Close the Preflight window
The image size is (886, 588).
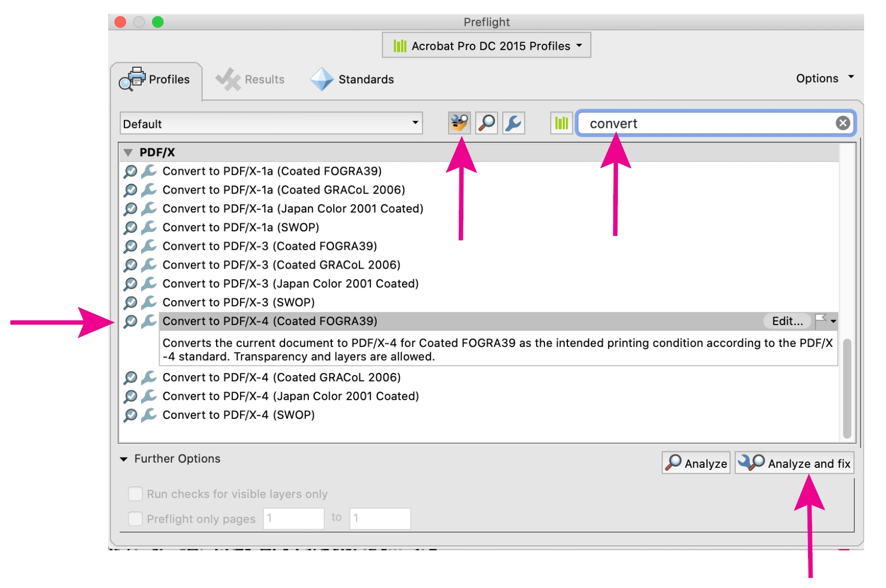(x=120, y=22)
